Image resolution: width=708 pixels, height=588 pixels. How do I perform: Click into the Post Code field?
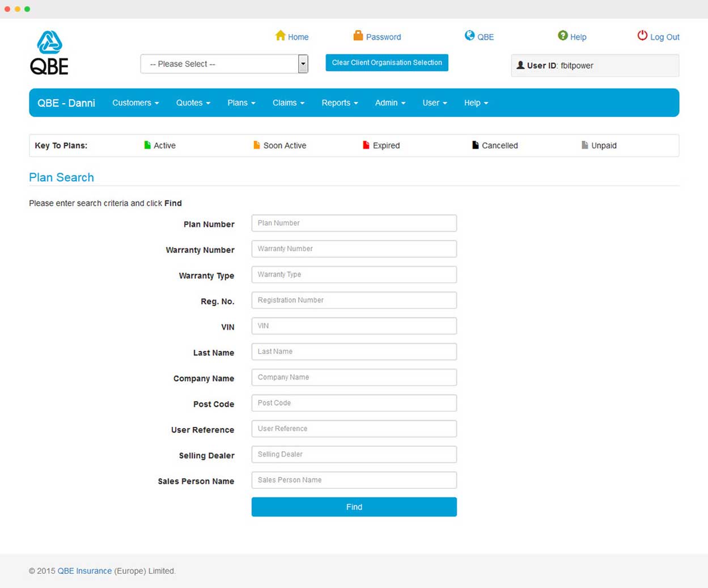point(354,403)
